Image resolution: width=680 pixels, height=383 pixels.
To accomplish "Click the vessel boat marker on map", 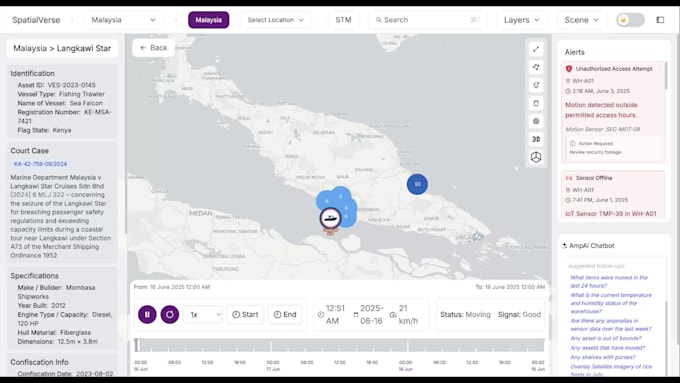I will pos(330,218).
